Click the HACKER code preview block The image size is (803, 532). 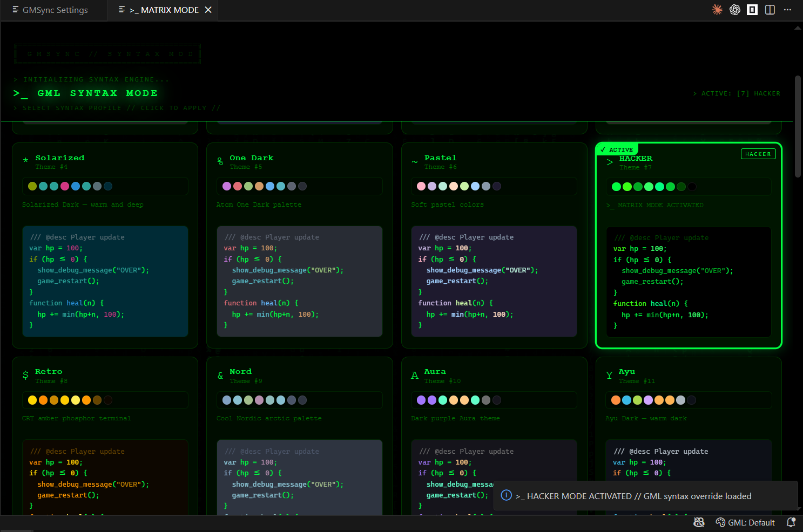pos(689,282)
